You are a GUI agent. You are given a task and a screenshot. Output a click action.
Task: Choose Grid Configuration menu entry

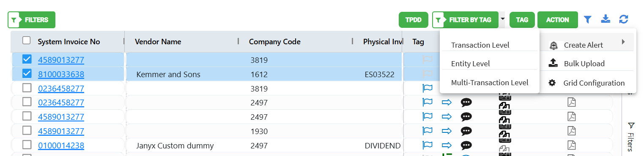coord(594,83)
